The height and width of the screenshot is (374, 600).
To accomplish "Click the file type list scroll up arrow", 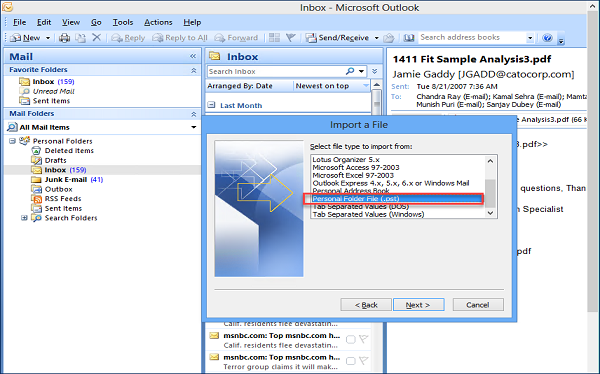I will (491, 161).
